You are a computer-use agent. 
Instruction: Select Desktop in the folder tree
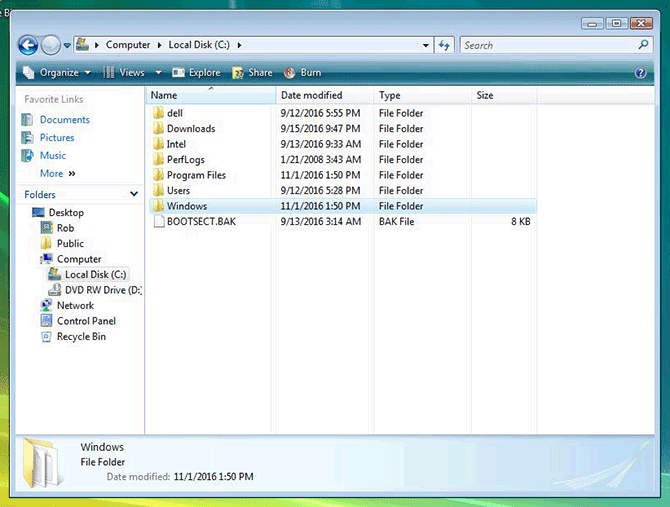point(66,212)
